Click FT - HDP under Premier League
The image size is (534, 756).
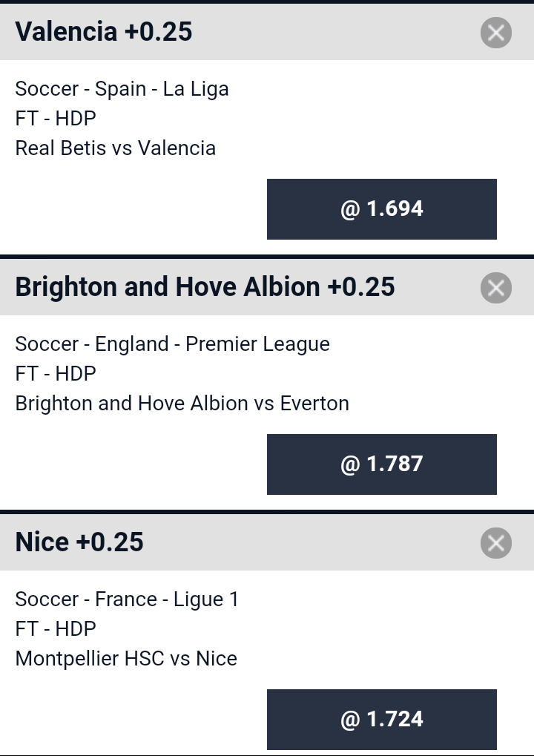(x=56, y=374)
